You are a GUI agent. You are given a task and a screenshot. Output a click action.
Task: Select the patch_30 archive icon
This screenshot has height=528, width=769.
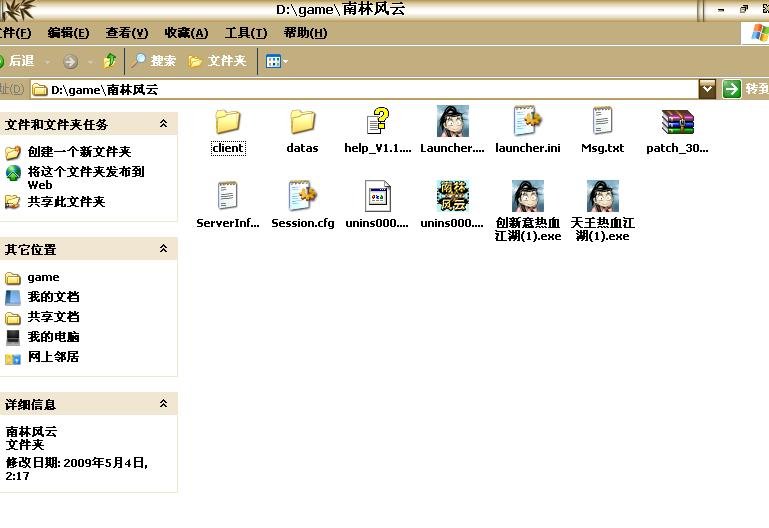click(x=677, y=122)
